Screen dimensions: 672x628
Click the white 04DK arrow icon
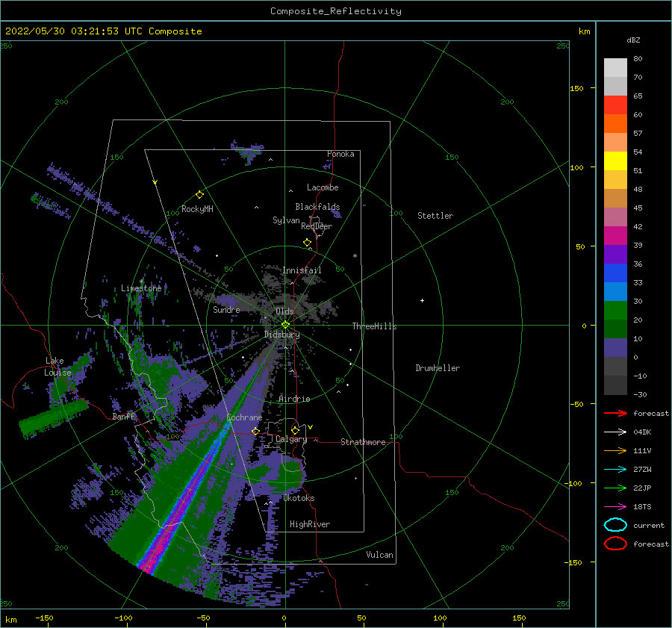tap(615, 432)
